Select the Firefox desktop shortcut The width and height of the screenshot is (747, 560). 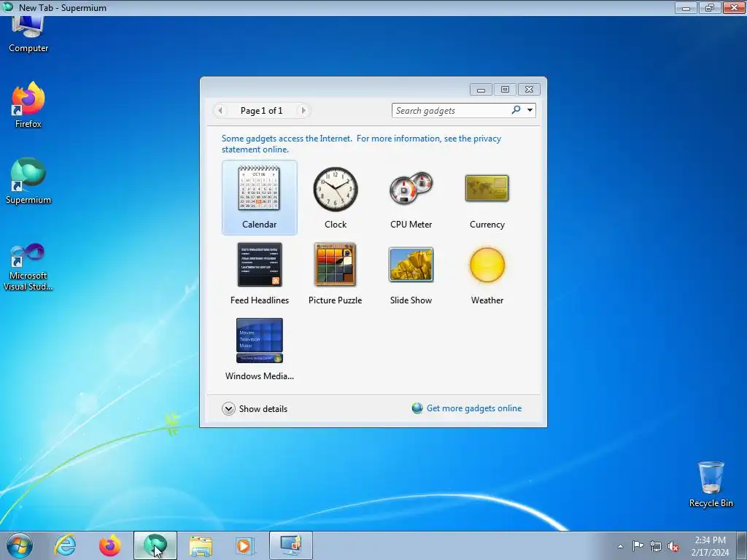pyautogui.click(x=28, y=105)
